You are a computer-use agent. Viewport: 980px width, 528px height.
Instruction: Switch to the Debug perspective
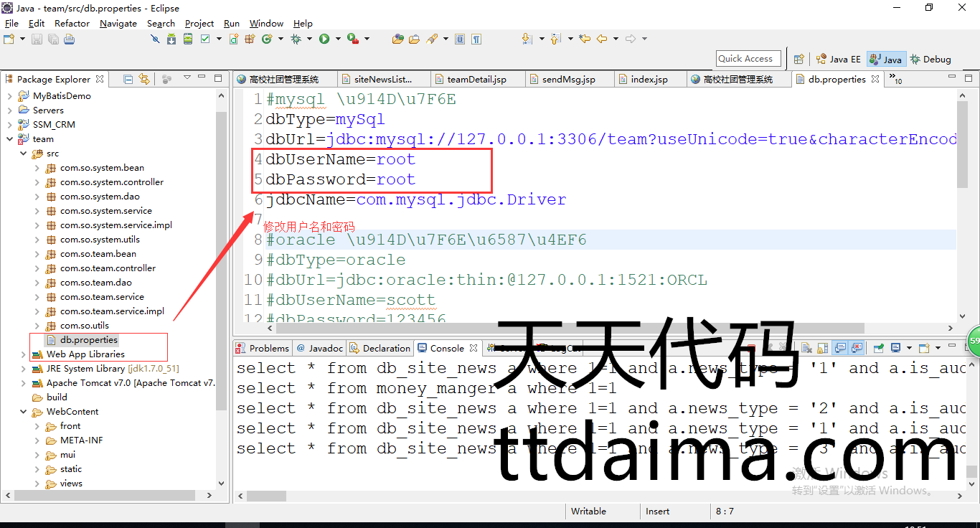coord(930,60)
